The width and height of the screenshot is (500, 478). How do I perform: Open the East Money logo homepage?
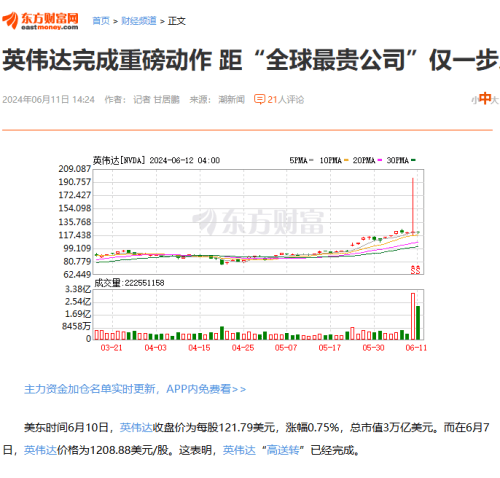coord(40,21)
